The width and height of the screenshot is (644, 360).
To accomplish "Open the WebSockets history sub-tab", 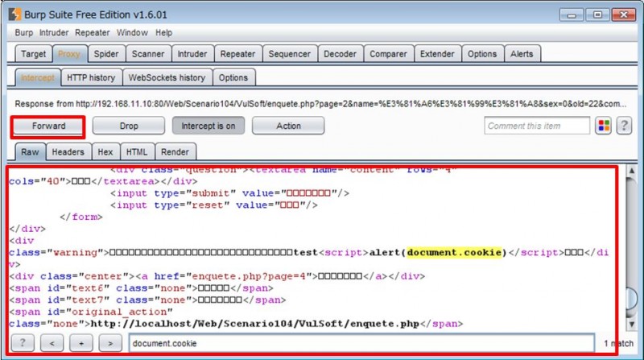I will pyautogui.click(x=167, y=77).
